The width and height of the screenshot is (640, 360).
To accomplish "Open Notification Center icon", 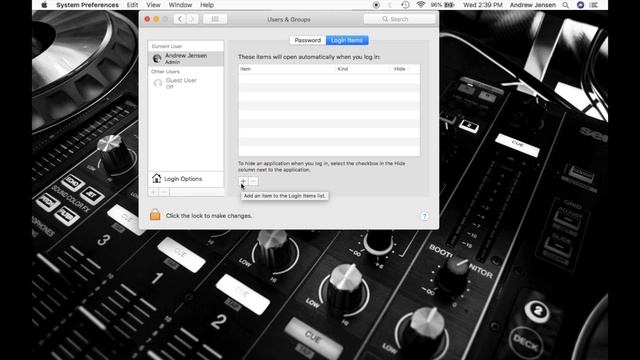I will tap(594, 5).
